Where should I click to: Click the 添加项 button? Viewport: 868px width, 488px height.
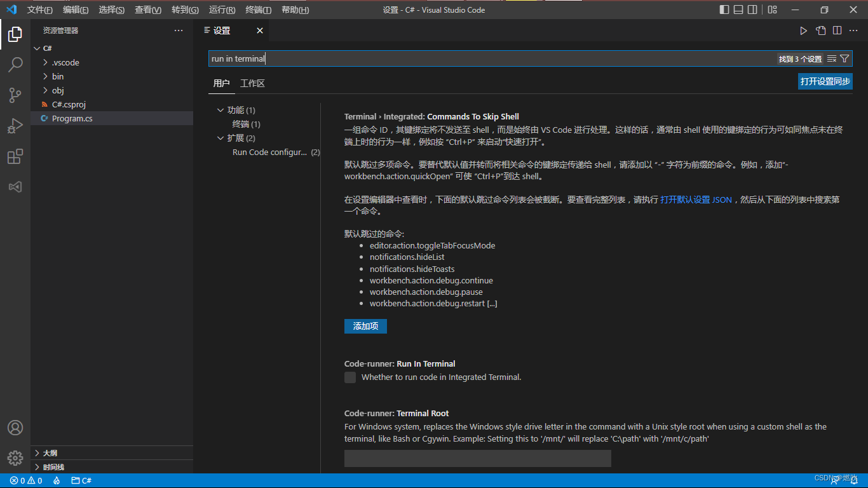(x=365, y=326)
